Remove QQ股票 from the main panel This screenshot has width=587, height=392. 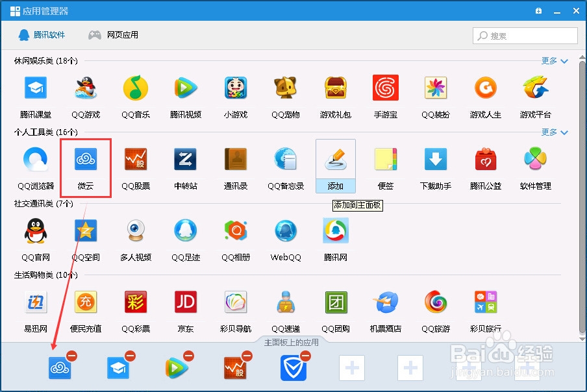pyautogui.click(x=247, y=356)
